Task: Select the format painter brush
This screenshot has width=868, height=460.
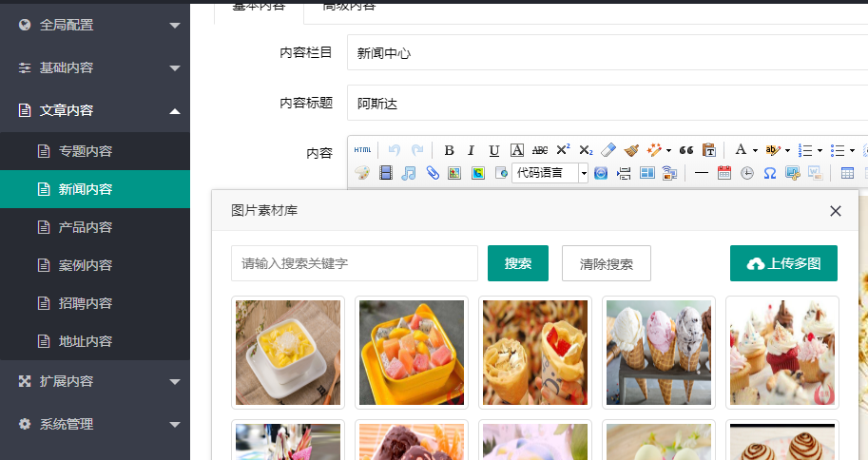Action: (631, 150)
